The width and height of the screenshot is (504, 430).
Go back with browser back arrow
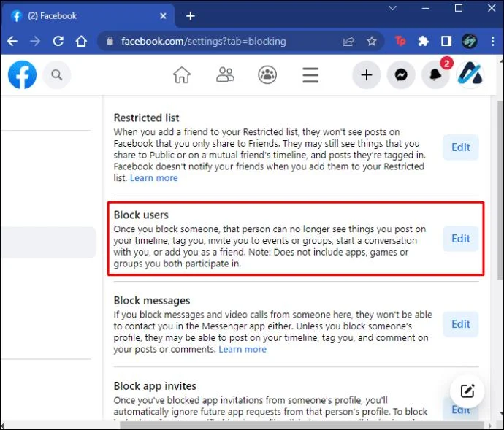[x=12, y=41]
